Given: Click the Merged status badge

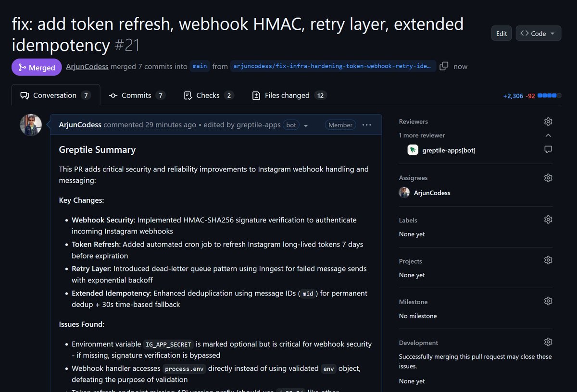Looking at the screenshot, I should coord(37,67).
